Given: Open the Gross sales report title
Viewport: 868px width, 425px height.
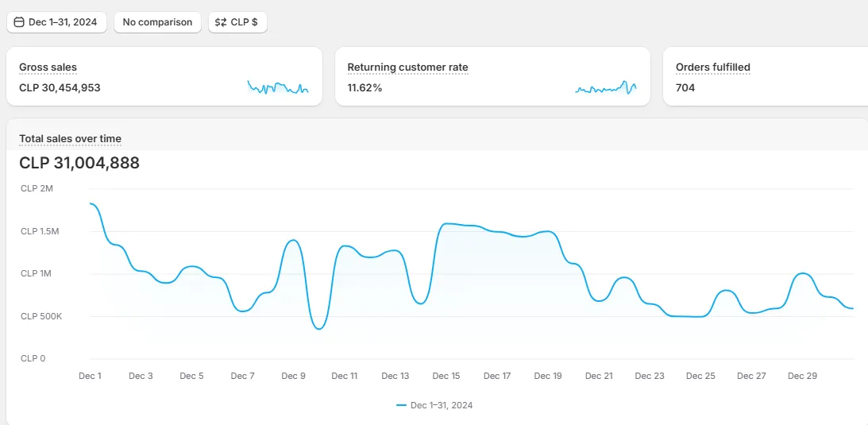Looking at the screenshot, I should tap(48, 68).
